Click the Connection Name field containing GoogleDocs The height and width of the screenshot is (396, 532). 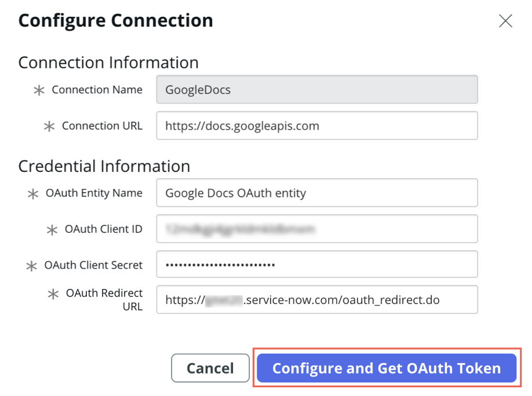tap(317, 90)
